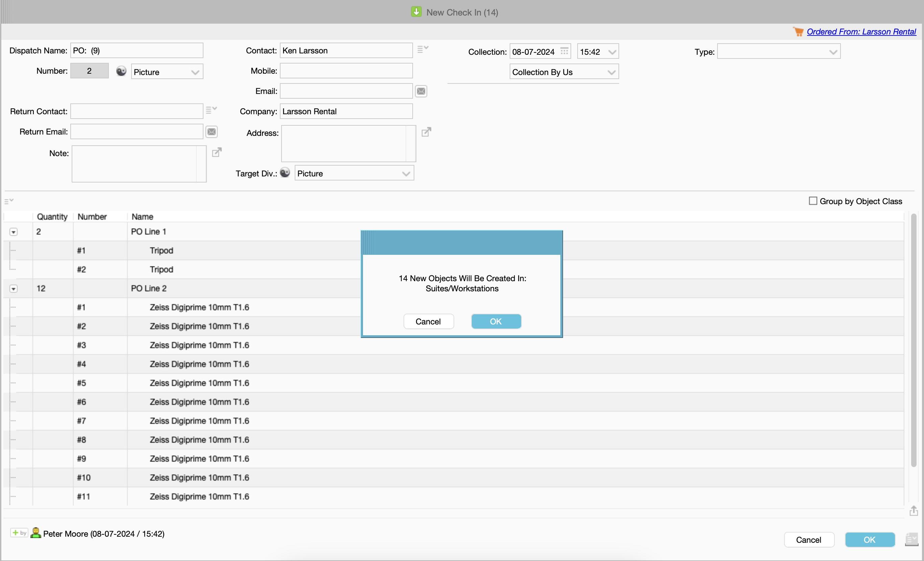924x561 pixels.
Task: Open the Contact list menu icon
Action: (x=422, y=49)
